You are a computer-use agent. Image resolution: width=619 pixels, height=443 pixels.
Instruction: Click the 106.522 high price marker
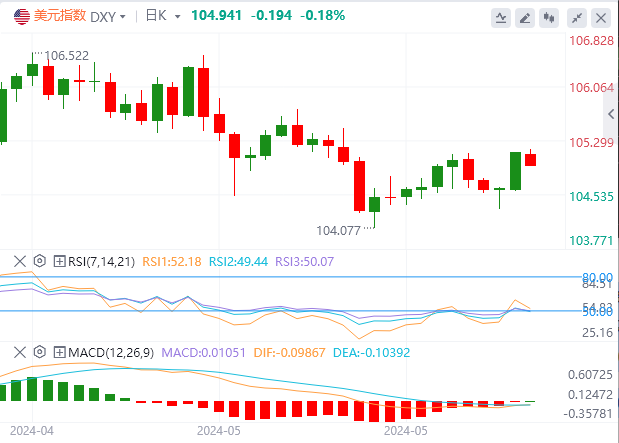pyautogui.click(x=68, y=57)
